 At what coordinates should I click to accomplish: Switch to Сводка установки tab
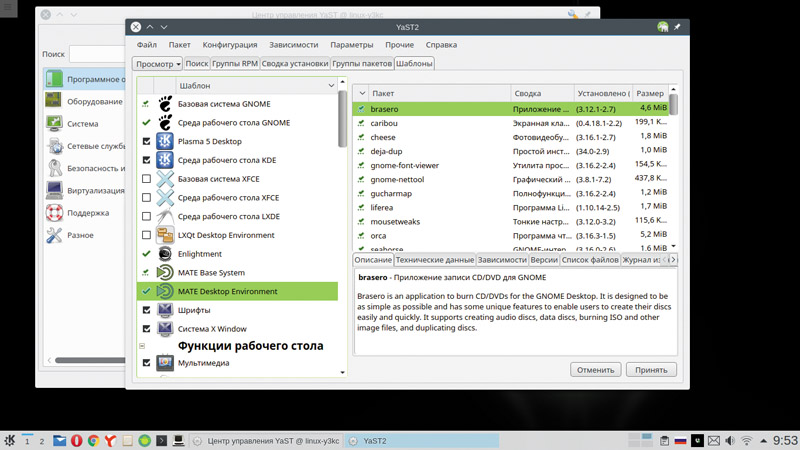point(295,64)
